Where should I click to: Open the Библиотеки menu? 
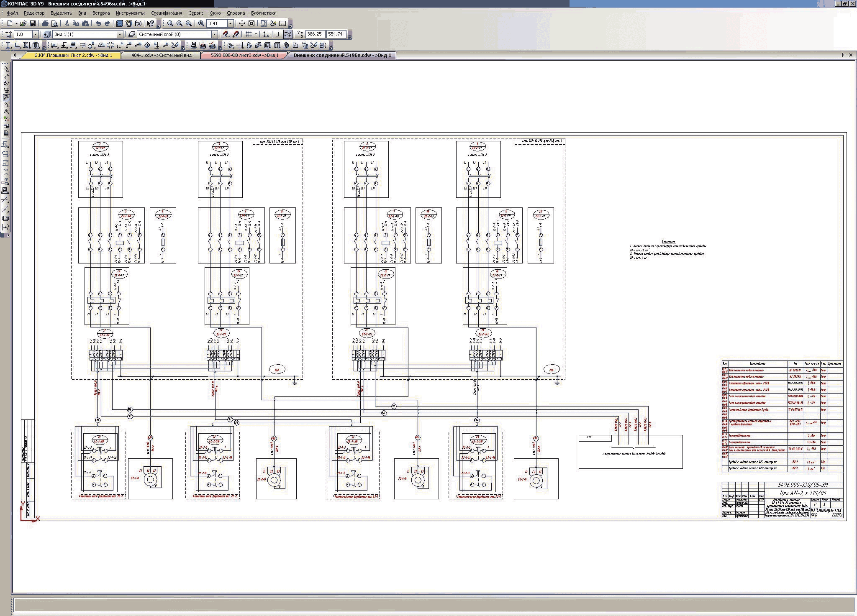tap(263, 13)
